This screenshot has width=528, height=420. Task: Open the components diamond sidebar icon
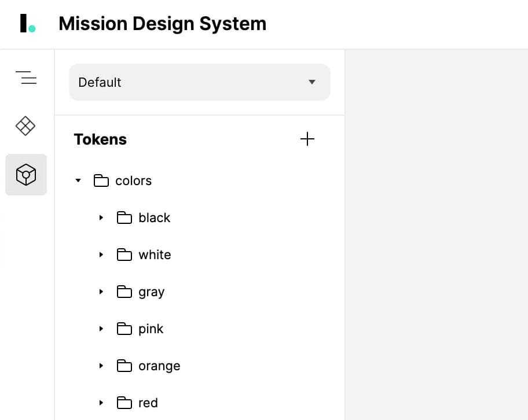25,126
